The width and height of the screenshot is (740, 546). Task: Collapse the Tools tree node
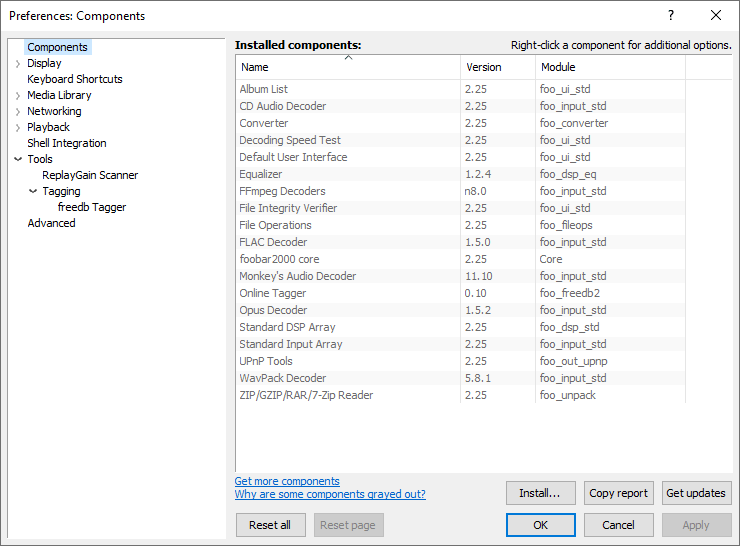point(18,159)
